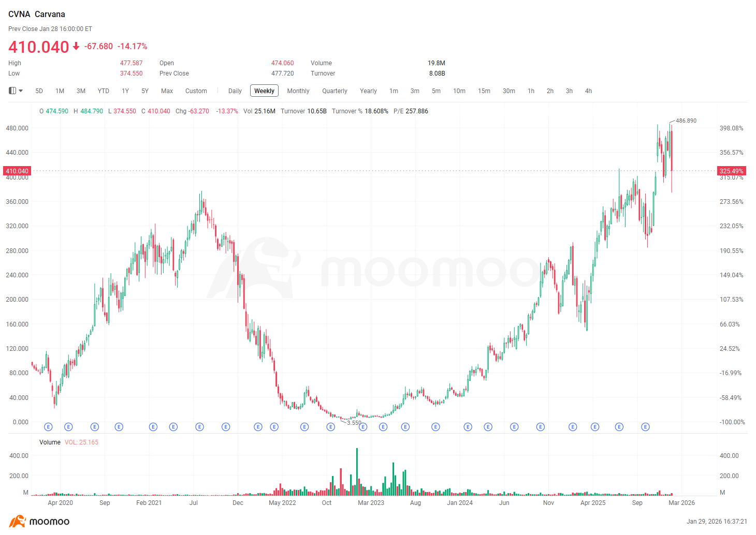Click the moomoo logo at bottom left
This screenshot has width=756, height=535.
39,521
